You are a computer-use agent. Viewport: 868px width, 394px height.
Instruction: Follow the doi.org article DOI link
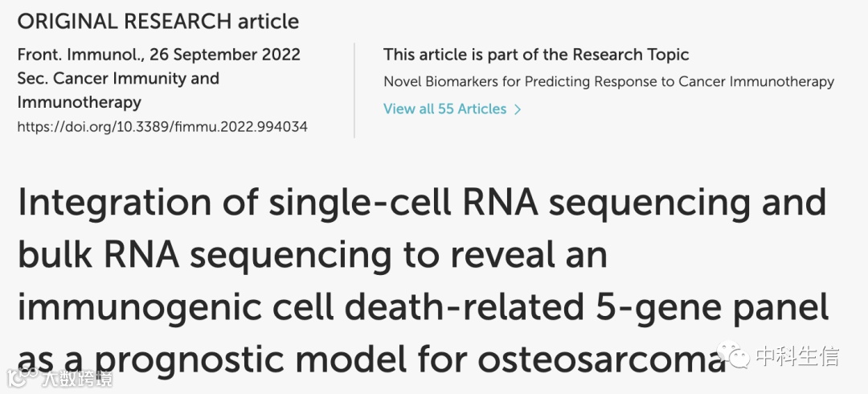click(162, 126)
